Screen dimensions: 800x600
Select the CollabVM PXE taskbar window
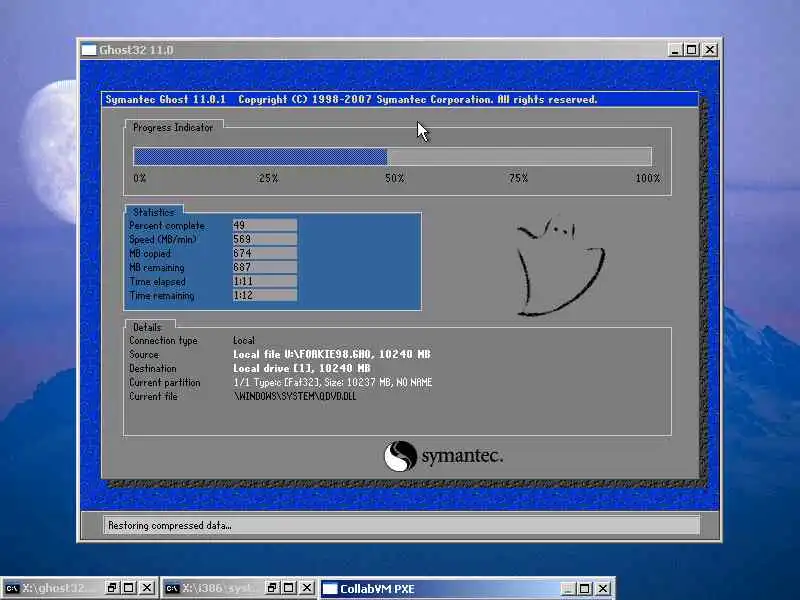467,588
